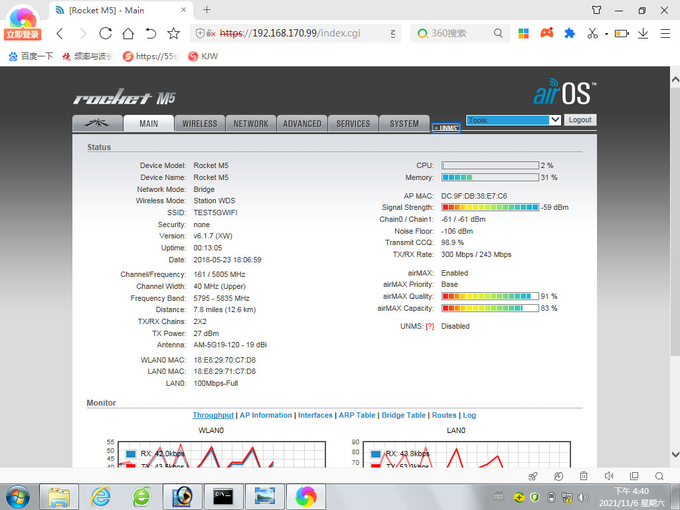
Task: Open the downloads arrow icon
Action: (x=643, y=33)
